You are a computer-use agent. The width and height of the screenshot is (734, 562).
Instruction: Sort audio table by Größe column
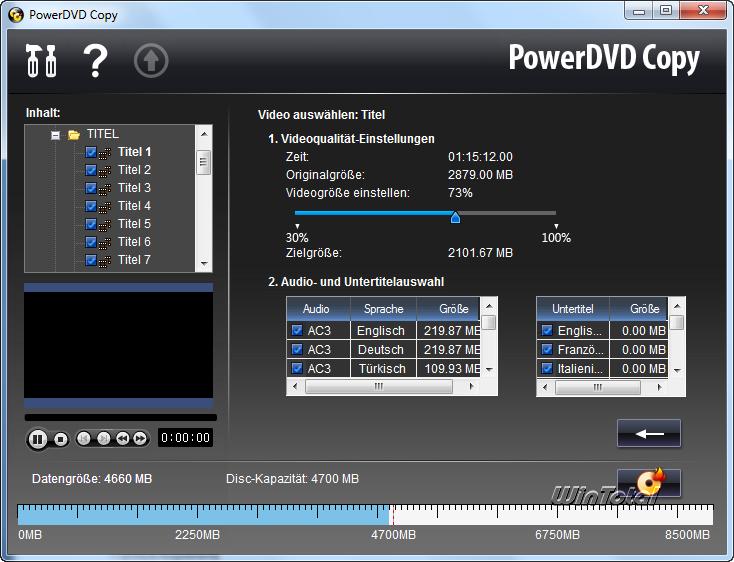(448, 309)
